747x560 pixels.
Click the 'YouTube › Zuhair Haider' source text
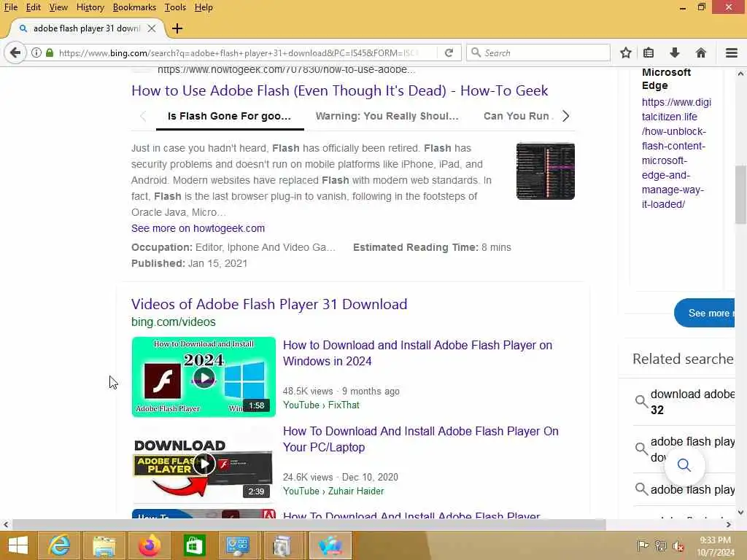[x=333, y=491]
